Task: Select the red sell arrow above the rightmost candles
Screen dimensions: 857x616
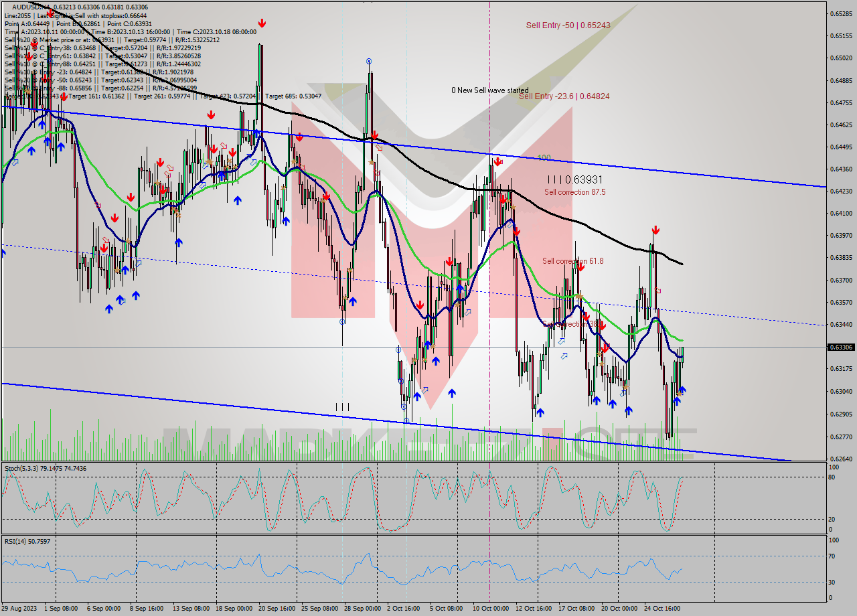Action: click(x=655, y=231)
